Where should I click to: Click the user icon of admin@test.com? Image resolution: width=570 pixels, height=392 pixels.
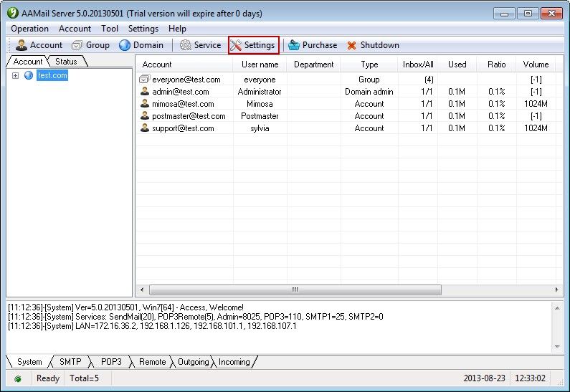tap(145, 91)
